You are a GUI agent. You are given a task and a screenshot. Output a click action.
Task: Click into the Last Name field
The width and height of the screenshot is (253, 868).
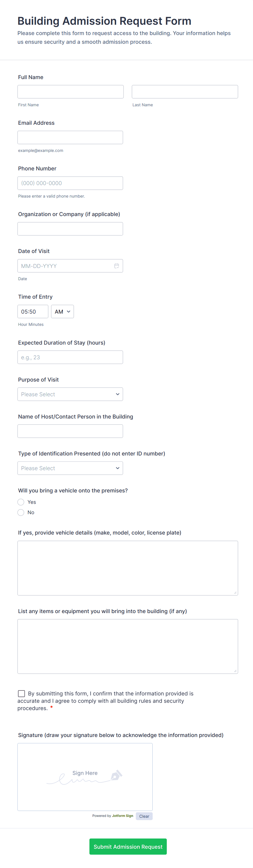185,92
